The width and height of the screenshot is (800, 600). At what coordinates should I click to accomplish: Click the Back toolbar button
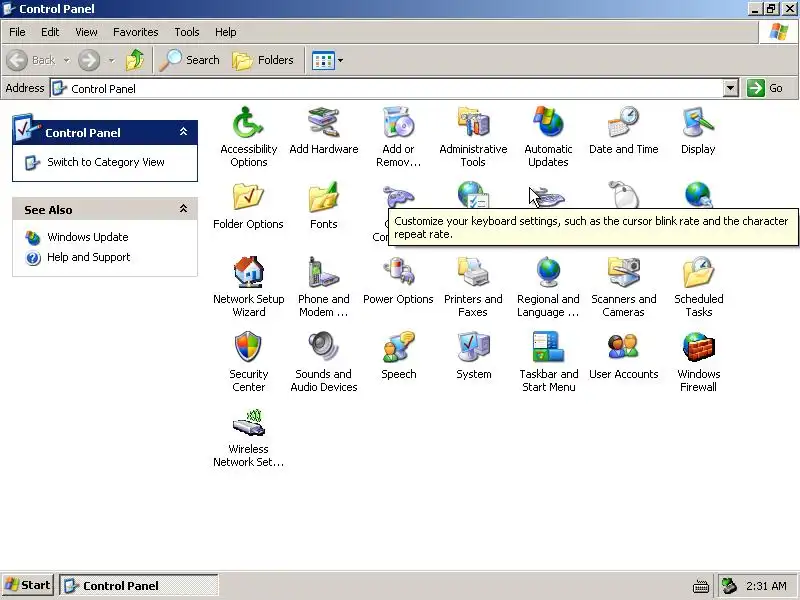[x=31, y=60]
